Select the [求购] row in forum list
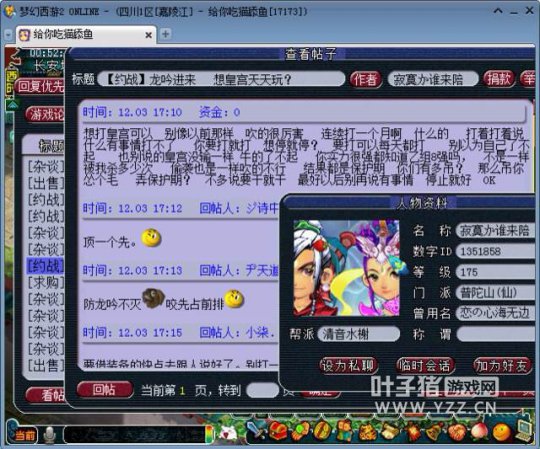Screen dimensions: 540x449 click(x=45, y=283)
